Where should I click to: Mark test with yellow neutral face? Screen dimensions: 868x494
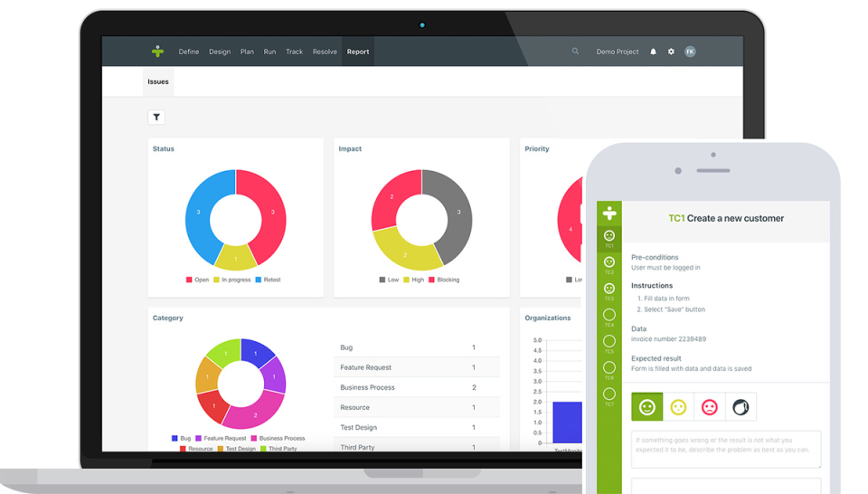click(678, 407)
